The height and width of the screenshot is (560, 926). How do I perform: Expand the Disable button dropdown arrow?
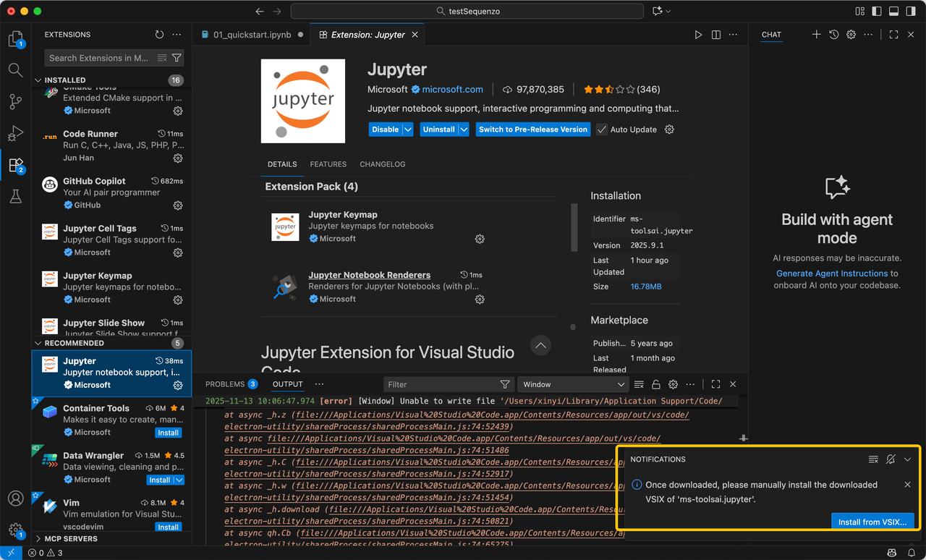click(x=408, y=130)
